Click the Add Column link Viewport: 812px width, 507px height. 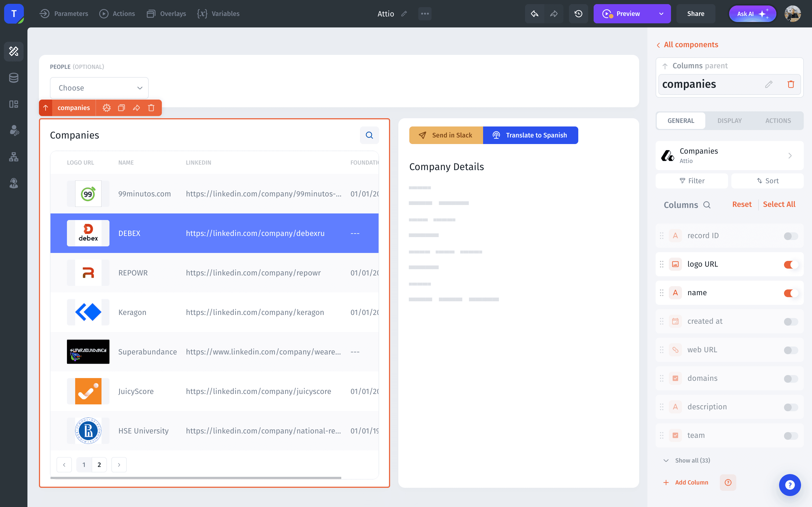coord(691,482)
